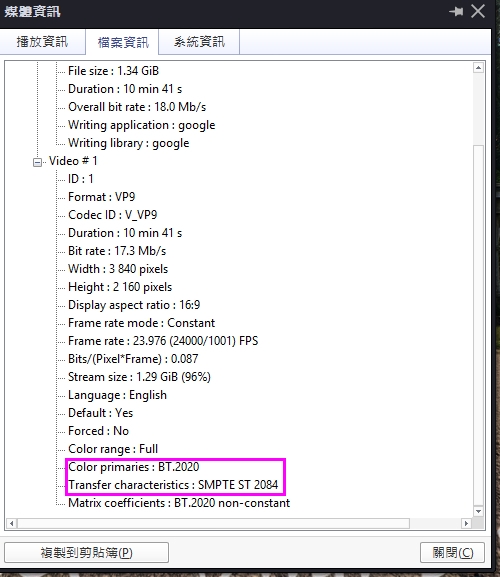Image resolution: width=500 pixels, height=577 pixels.
Task: Click the vertical scrollbar up arrow
Action: 478,68
